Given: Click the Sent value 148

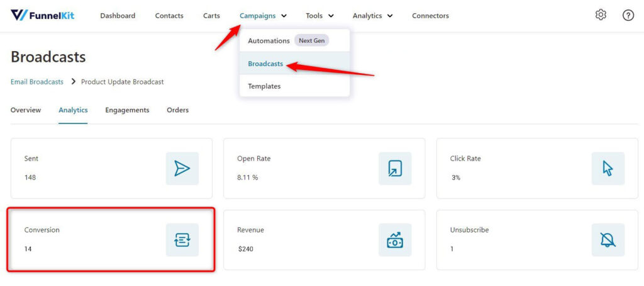Looking at the screenshot, I should tap(30, 178).
